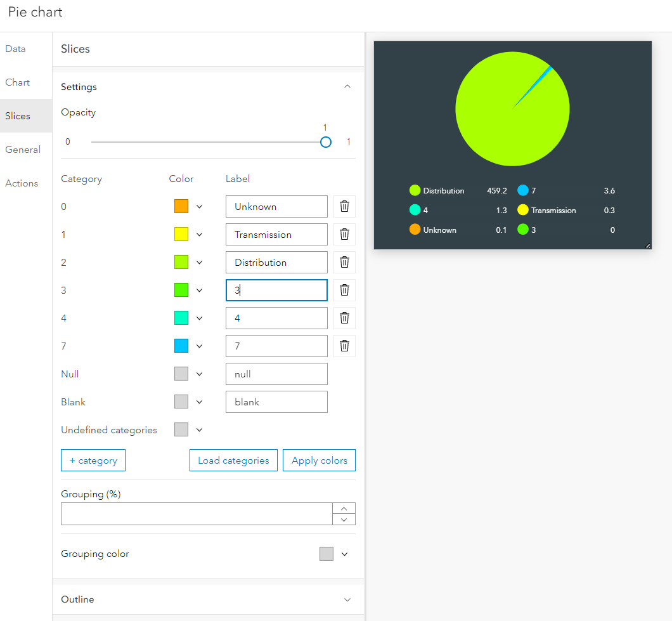Delete the category labeled "Unknown"
This screenshot has height=621, width=672.
(x=344, y=206)
